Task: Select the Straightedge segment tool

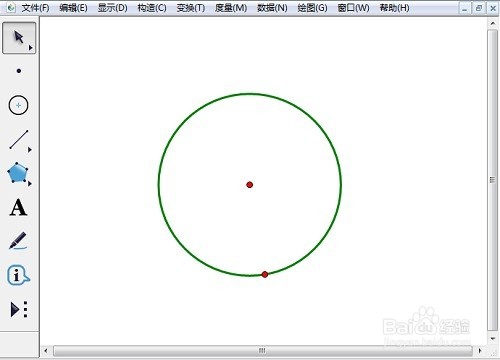Action: coord(19,140)
